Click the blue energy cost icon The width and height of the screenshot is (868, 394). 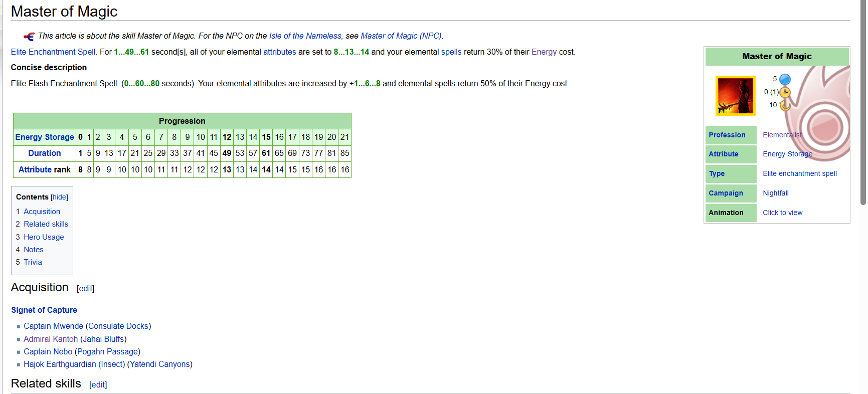click(785, 79)
